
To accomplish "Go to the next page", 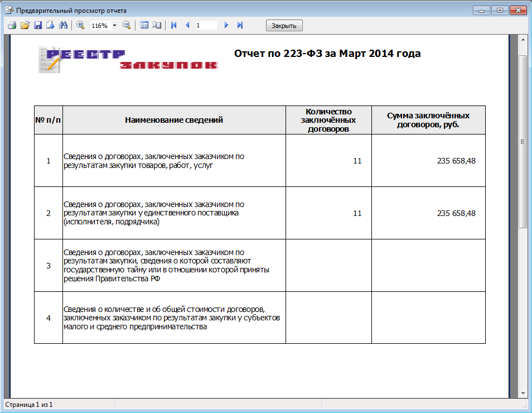I will coord(226,26).
